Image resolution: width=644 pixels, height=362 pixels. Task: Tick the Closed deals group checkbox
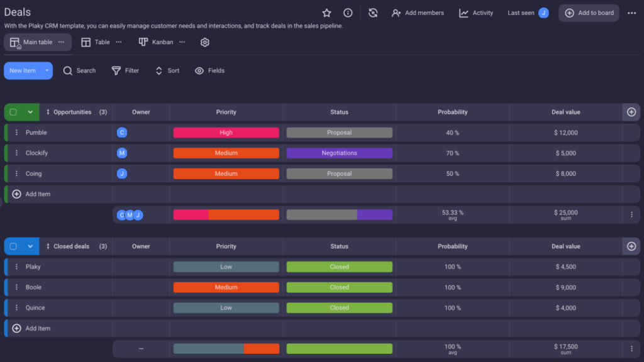click(x=13, y=246)
